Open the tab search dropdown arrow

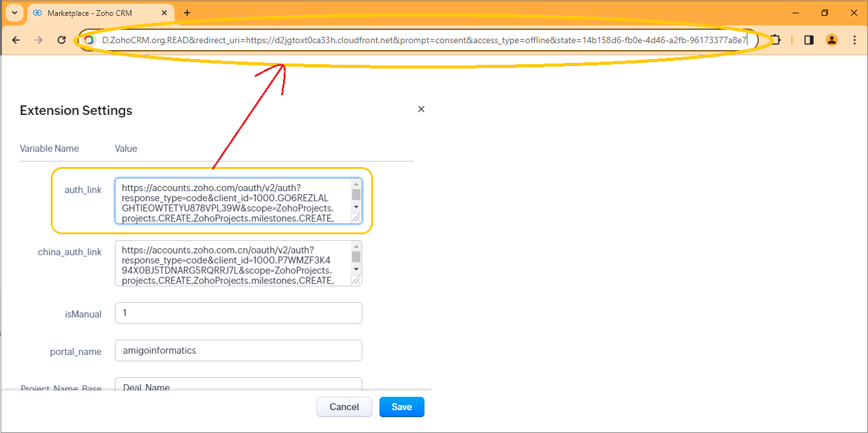[x=14, y=13]
